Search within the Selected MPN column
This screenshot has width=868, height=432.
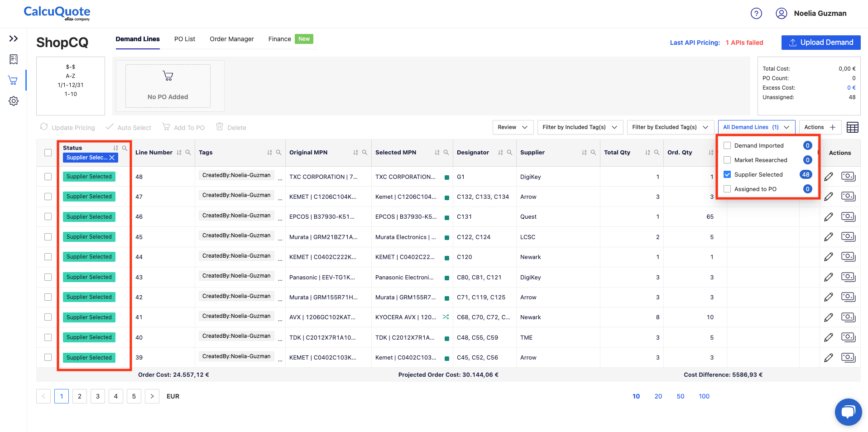[446, 153]
